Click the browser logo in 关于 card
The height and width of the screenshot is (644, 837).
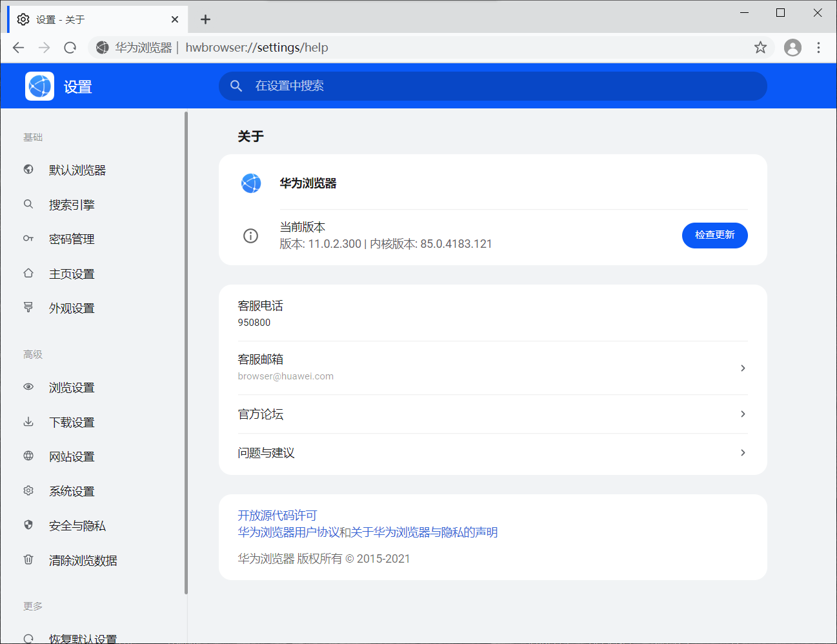[x=251, y=183]
